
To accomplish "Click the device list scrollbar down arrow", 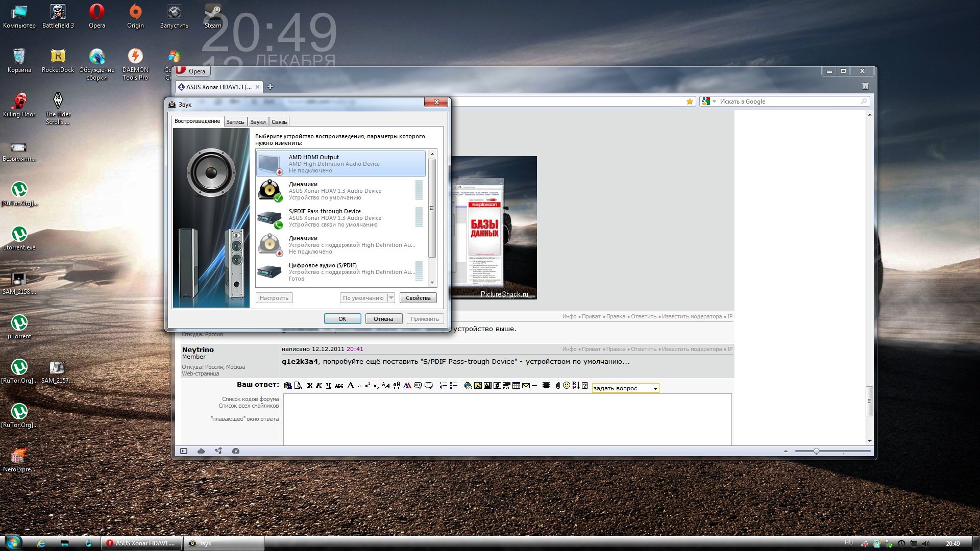I will [x=432, y=282].
